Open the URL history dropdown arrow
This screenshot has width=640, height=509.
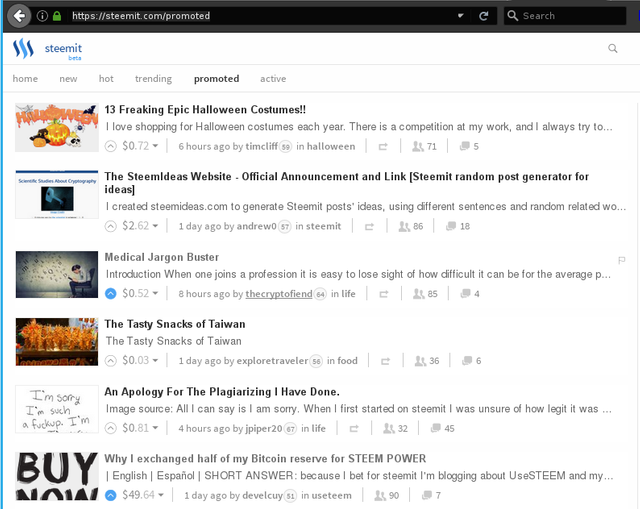pos(460,16)
